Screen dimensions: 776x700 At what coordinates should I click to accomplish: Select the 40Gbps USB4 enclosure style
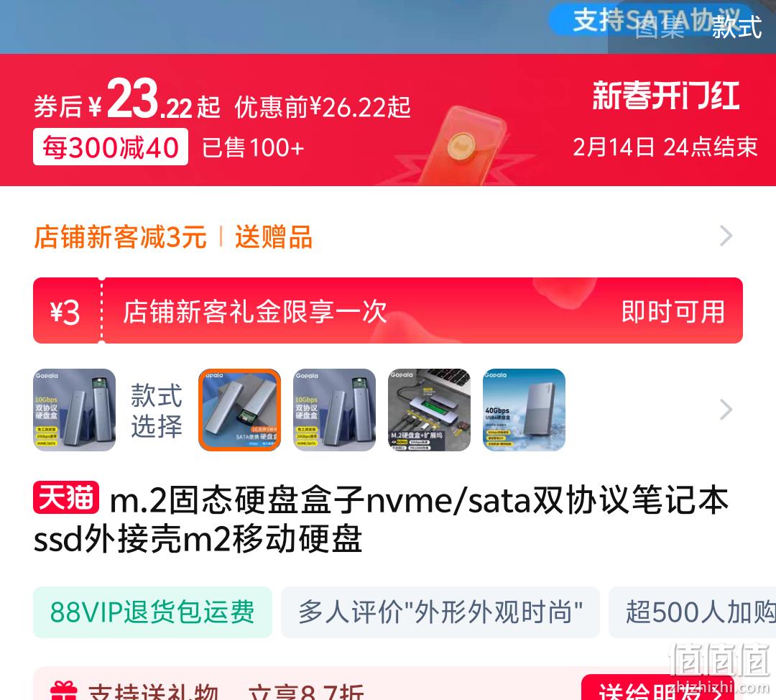tap(524, 410)
